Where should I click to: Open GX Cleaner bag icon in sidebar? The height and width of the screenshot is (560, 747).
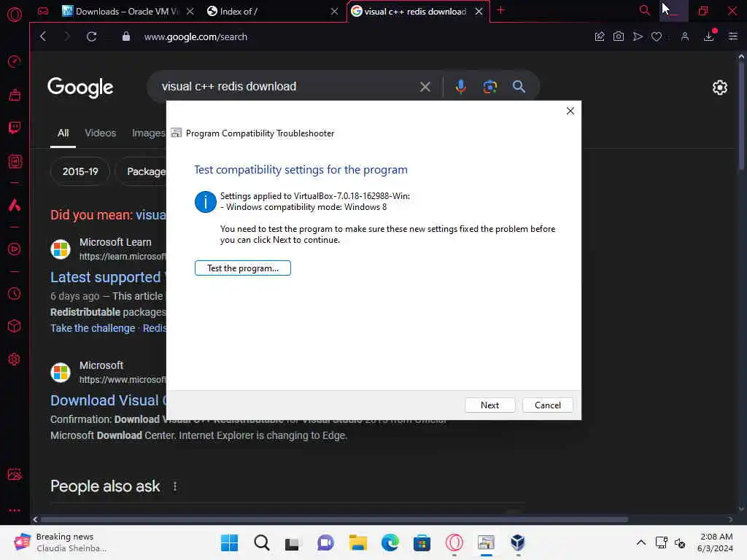click(15, 95)
